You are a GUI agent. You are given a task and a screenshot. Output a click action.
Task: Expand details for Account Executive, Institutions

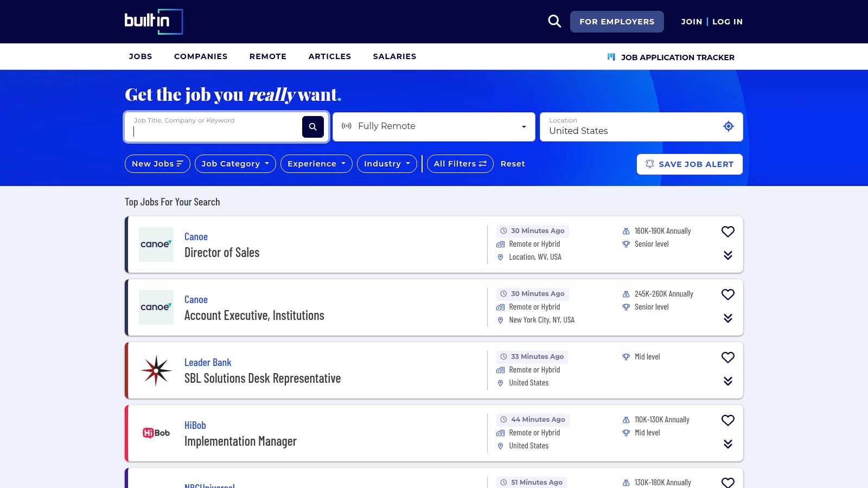[727, 318]
